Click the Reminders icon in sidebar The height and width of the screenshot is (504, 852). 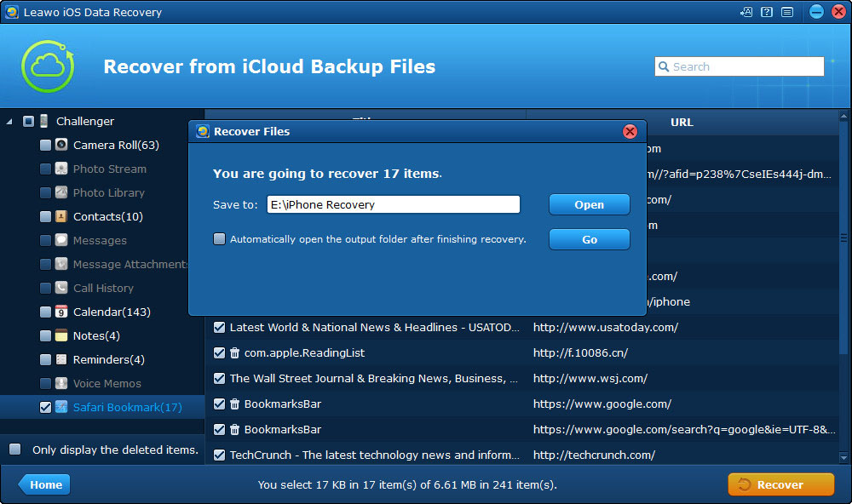click(61, 359)
